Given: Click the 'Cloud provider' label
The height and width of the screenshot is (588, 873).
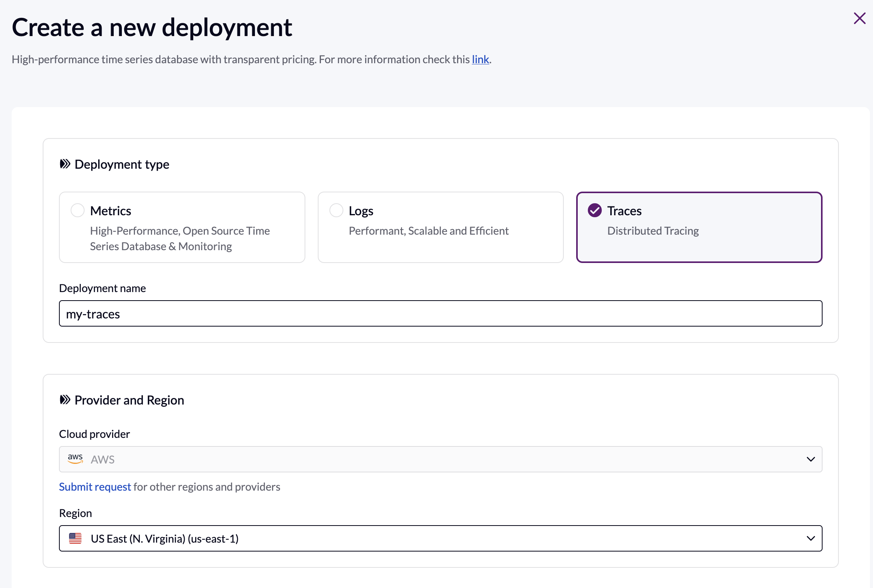Looking at the screenshot, I should point(94,434).
